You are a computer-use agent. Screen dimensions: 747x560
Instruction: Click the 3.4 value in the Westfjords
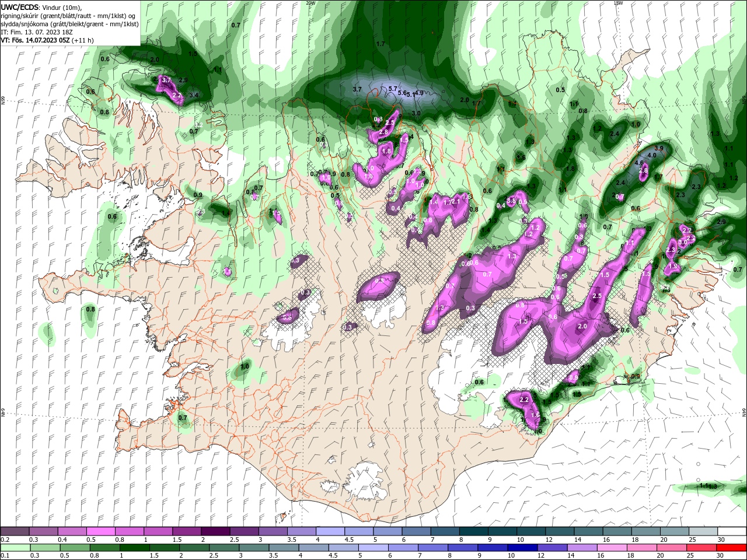click(x=194, y=94)
